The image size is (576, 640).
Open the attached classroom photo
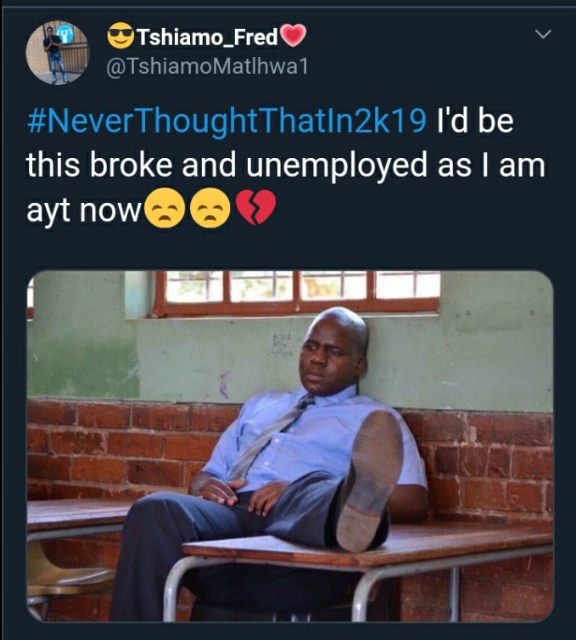point(290,446)
